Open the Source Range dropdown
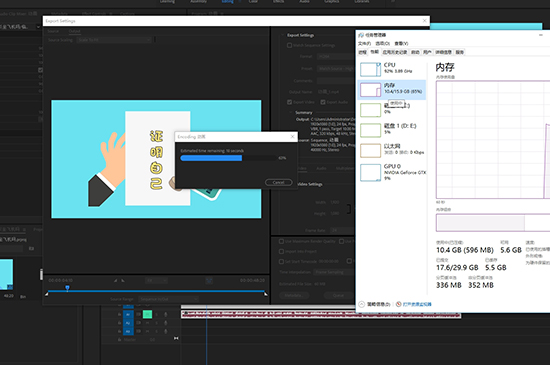550x365 pixels. click(x=169, y=299)
